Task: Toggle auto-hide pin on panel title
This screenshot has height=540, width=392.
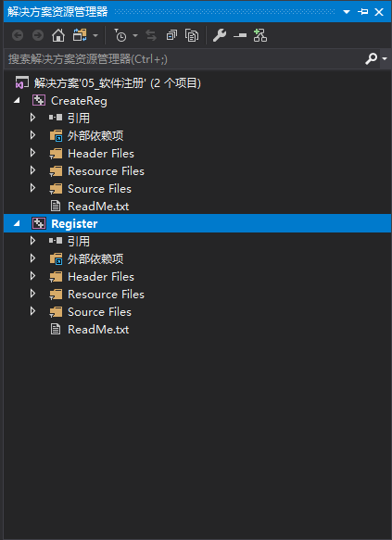Action: click(x=362, y=12)
